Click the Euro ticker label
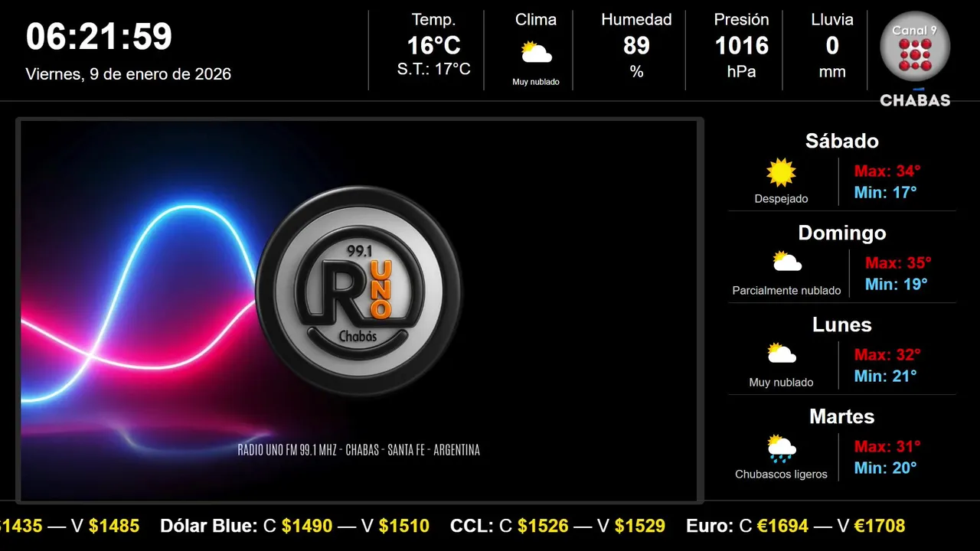 710,526
